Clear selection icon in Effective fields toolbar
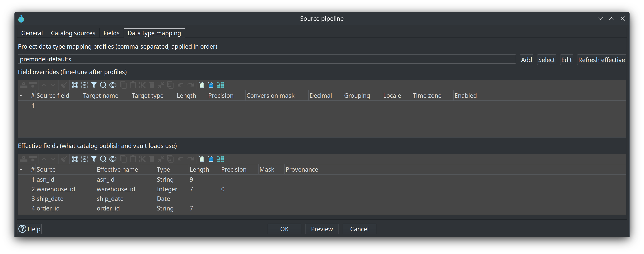This screenshot has height=254, width=644. tap(84, 159)
